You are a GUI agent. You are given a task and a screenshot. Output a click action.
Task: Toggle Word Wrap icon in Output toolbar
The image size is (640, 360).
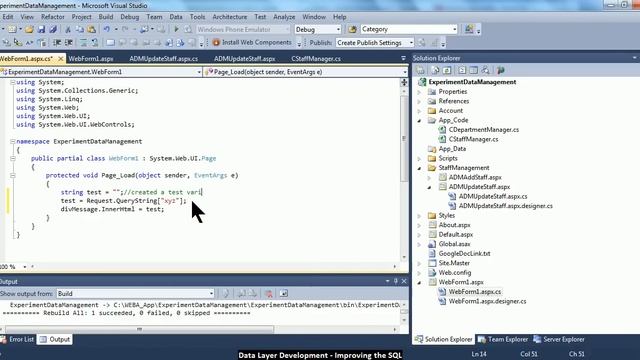click(x=284, y=293)
